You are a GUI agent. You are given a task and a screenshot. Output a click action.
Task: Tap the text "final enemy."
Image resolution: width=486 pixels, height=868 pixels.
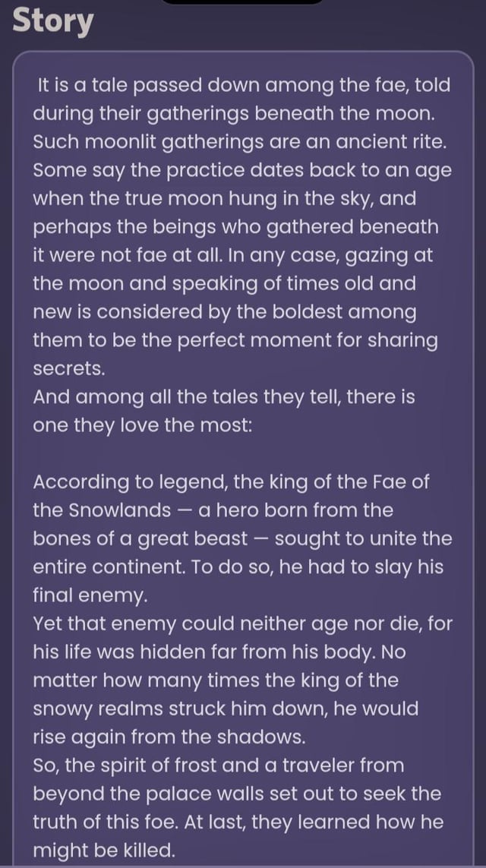pyautogui.click(x=90, y=596)
